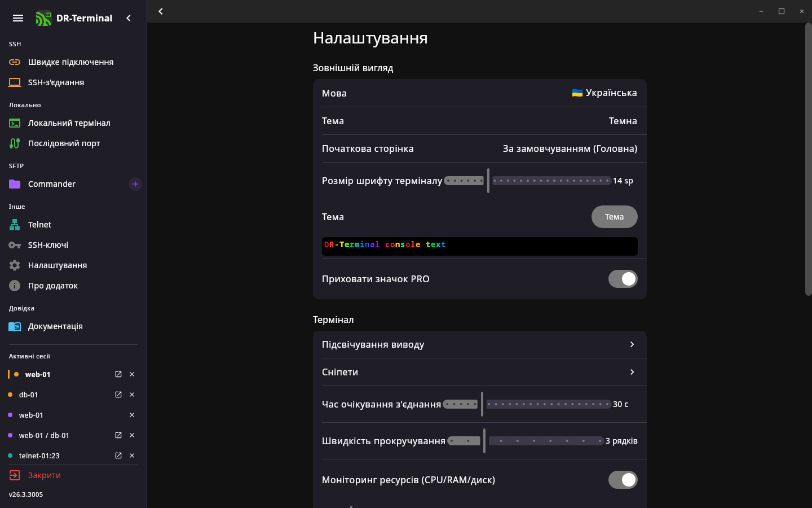Toggle Моніторинг ресурсів (CPU/RAM/диск) switch

click(x=623, y=480)
